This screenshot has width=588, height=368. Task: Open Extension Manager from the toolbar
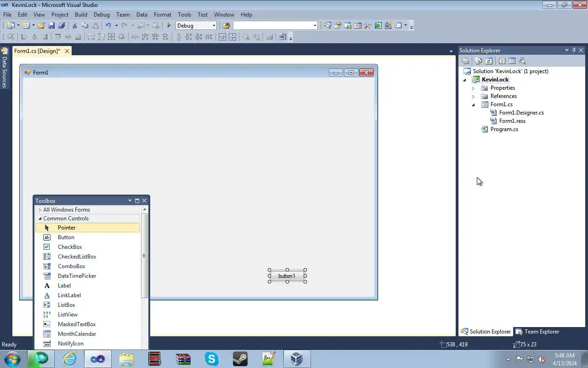tap(388, 26)
